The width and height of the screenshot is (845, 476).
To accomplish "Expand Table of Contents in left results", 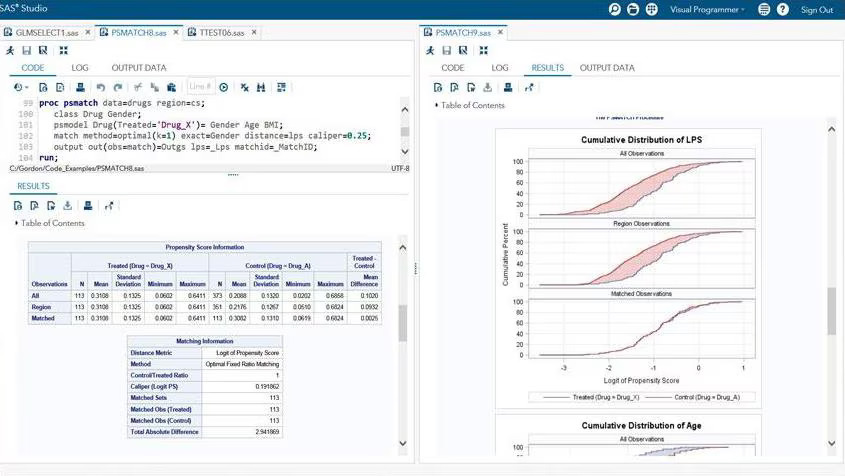I will [x=50, y=223].
